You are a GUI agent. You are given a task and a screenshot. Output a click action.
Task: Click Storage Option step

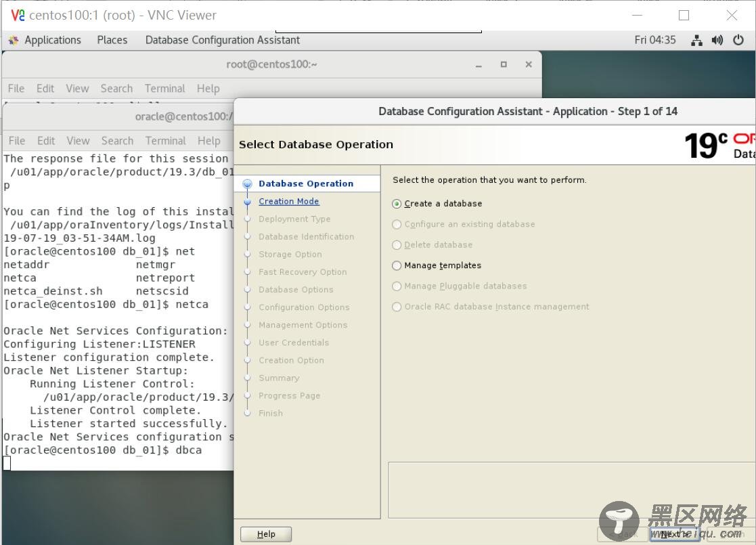coord(290,255)
